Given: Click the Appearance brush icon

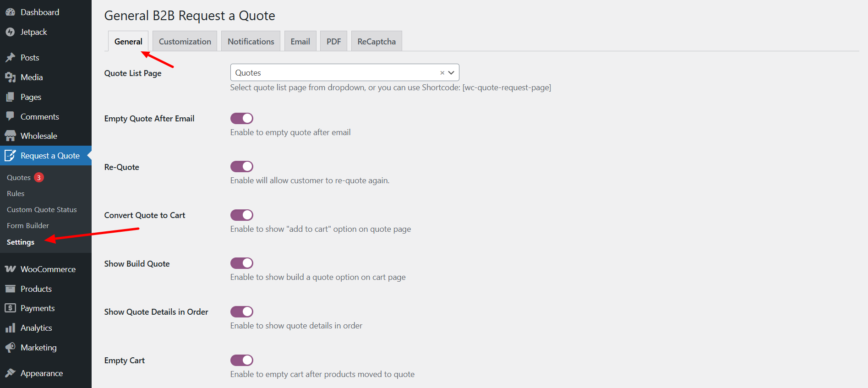Looking at the screenshot, I should click(10, 373).
